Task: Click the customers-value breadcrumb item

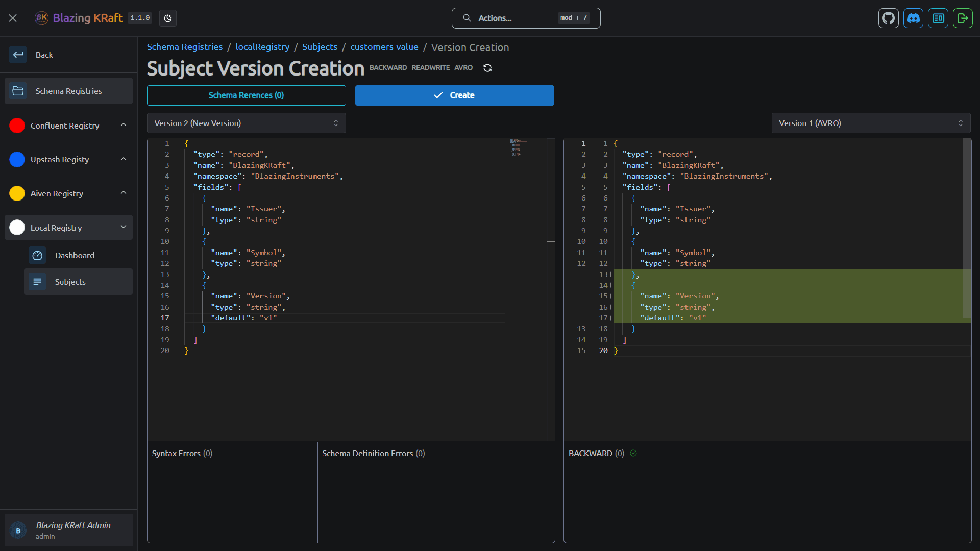Action: click(x=384, y=47)
